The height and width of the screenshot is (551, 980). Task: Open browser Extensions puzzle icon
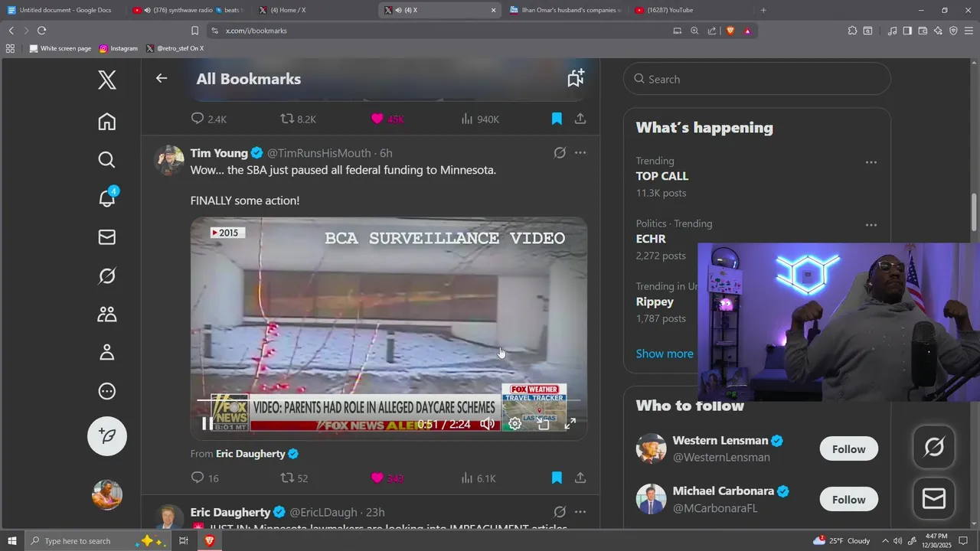coord(852,31)
